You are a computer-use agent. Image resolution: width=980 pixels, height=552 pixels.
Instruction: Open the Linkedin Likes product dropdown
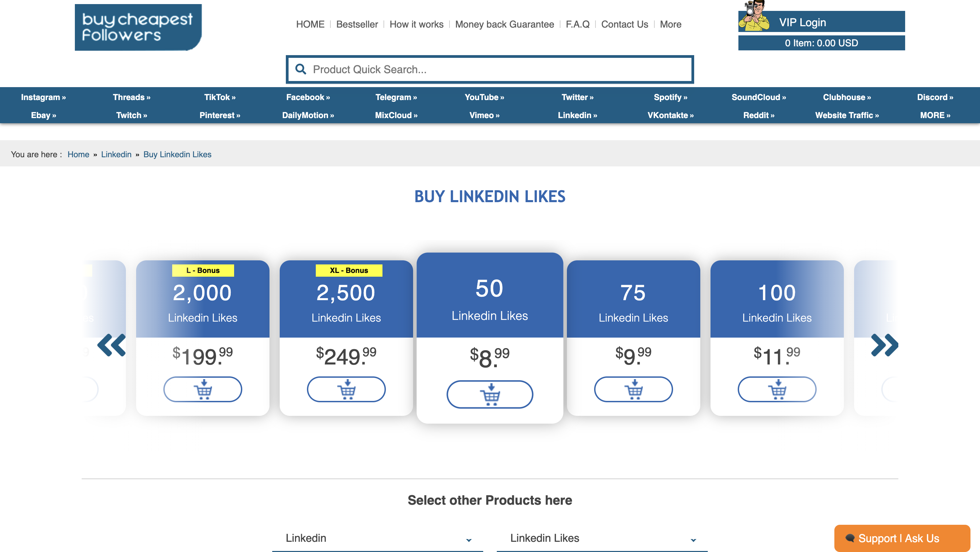[602, 538]
